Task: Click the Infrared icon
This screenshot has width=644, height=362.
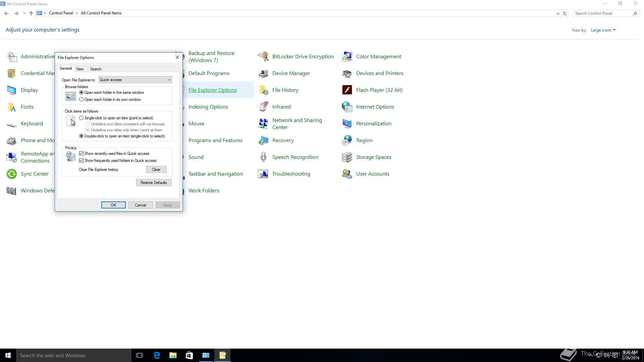Action: [263, 107]
